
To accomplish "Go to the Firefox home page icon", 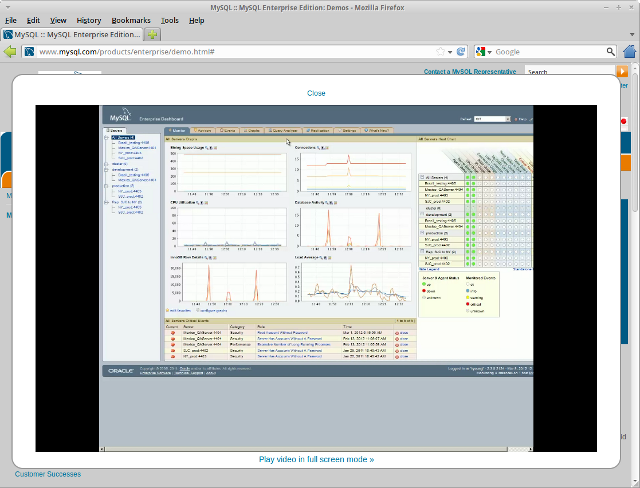I will click(x=630, y=52).
